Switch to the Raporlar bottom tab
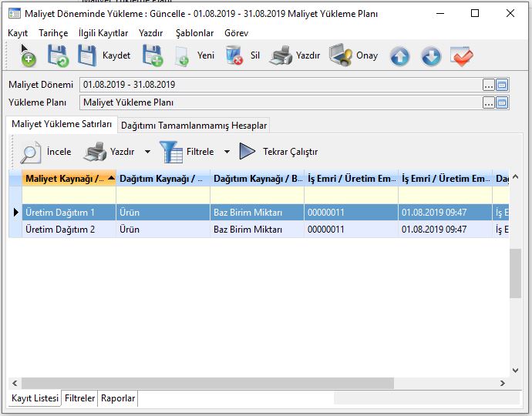The width and height of the screenshot is (532, 416). click(x=118, y=398)
